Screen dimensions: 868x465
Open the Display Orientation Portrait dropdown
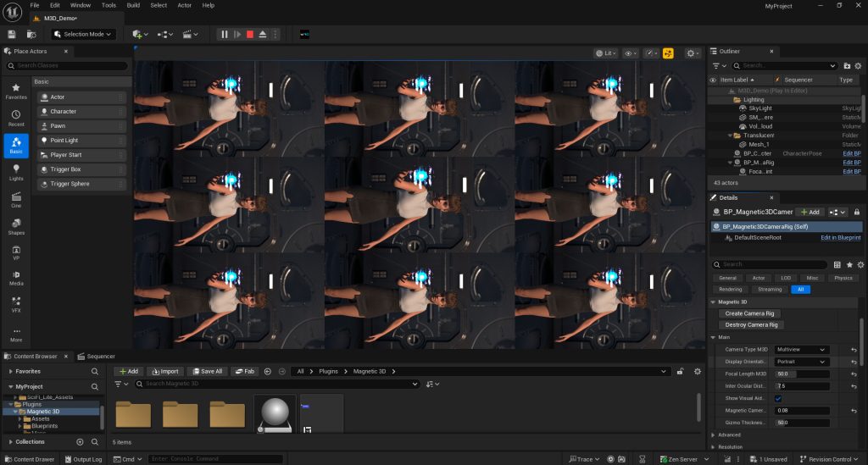point(801,362)
